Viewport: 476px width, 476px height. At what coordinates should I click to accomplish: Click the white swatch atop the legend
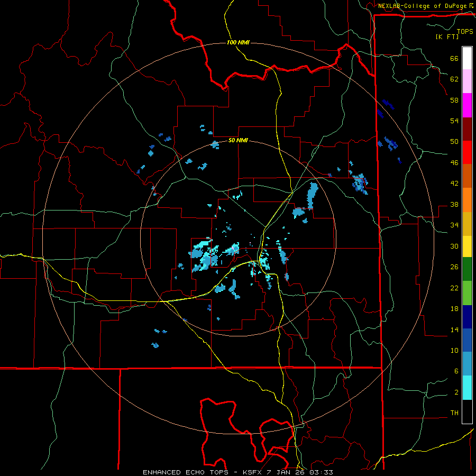pos(467,58)
